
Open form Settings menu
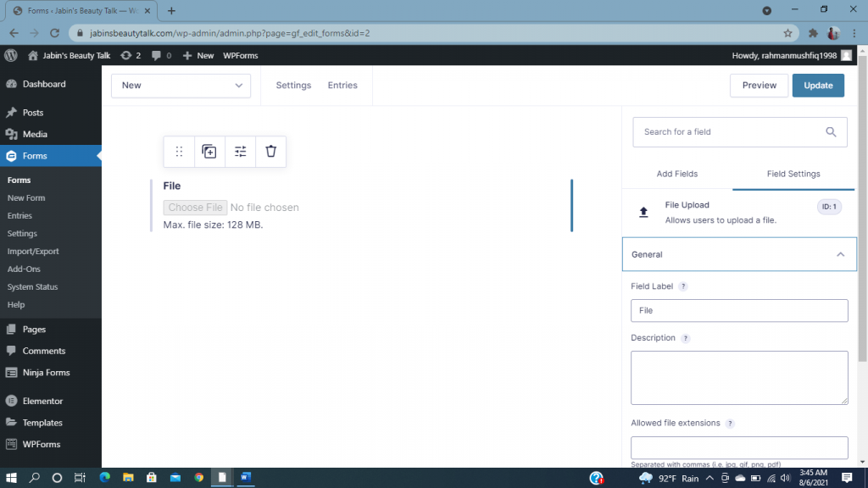tap(293, 86)
